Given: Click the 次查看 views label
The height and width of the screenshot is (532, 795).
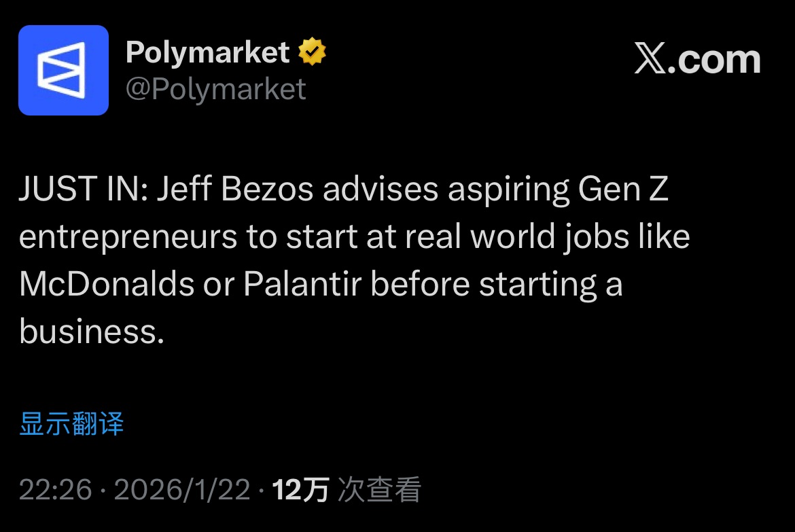Looking at the screenshot, I should click(379, 490).
